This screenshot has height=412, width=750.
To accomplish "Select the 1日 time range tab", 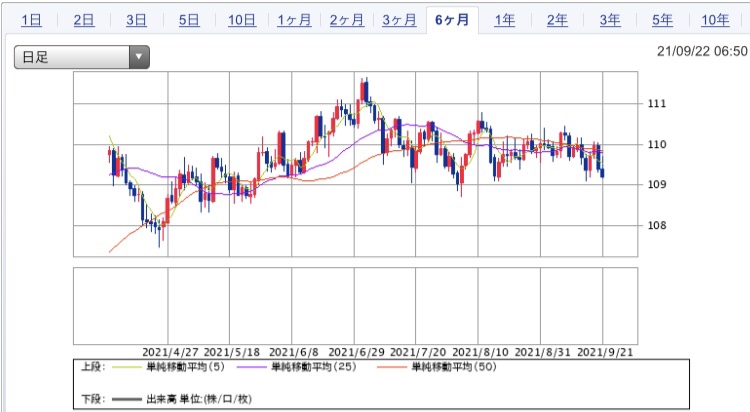I will tap(31, 20).
